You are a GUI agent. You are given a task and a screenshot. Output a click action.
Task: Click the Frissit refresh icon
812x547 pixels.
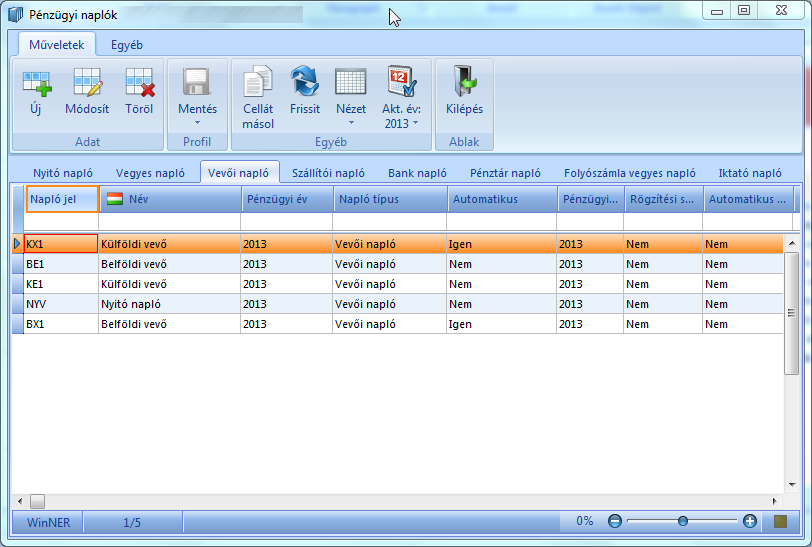tap(304, 81)
